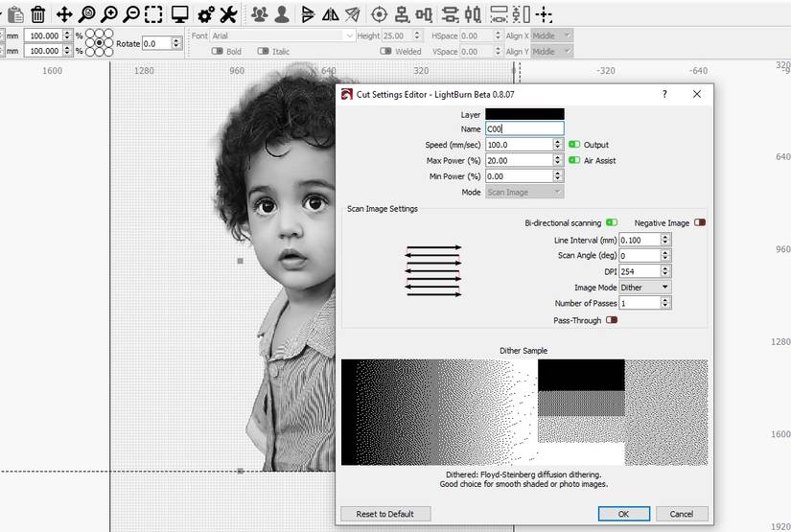791x532 pixels.
Task: Click the Scan Angle spinner arrows
Action: coord(665,256)
